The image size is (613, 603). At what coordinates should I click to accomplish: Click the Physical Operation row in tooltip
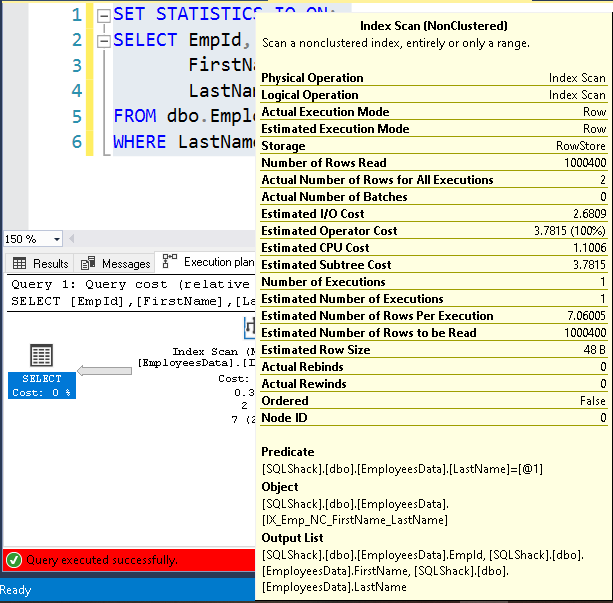(x=434, y=78)
